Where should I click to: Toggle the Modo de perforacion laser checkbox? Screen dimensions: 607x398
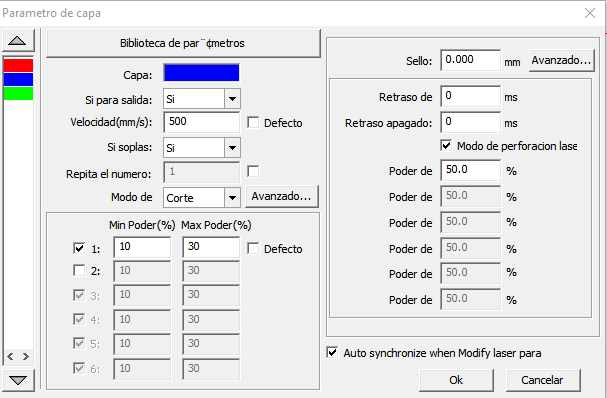click(446, 146)
